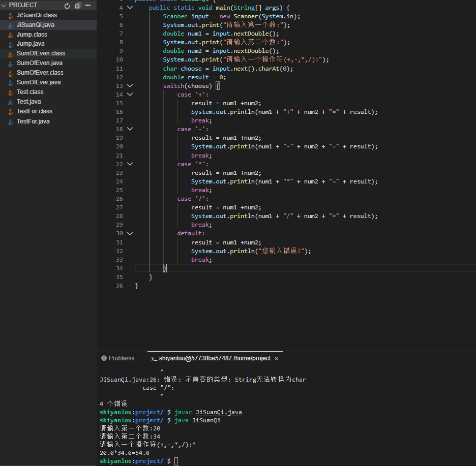Click 'double num2' declaration on line 9
The width and height of the screenshot is (476, 466).
[x=182, y=51]
